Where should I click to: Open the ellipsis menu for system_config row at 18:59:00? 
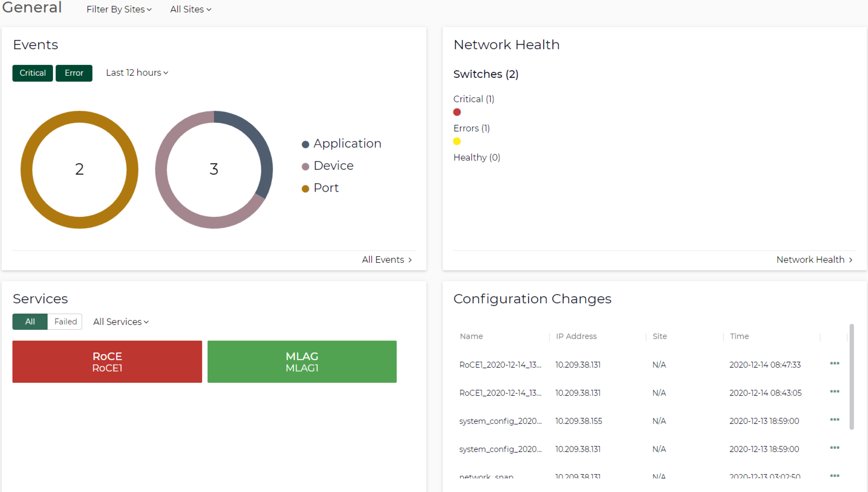point(835,420)
